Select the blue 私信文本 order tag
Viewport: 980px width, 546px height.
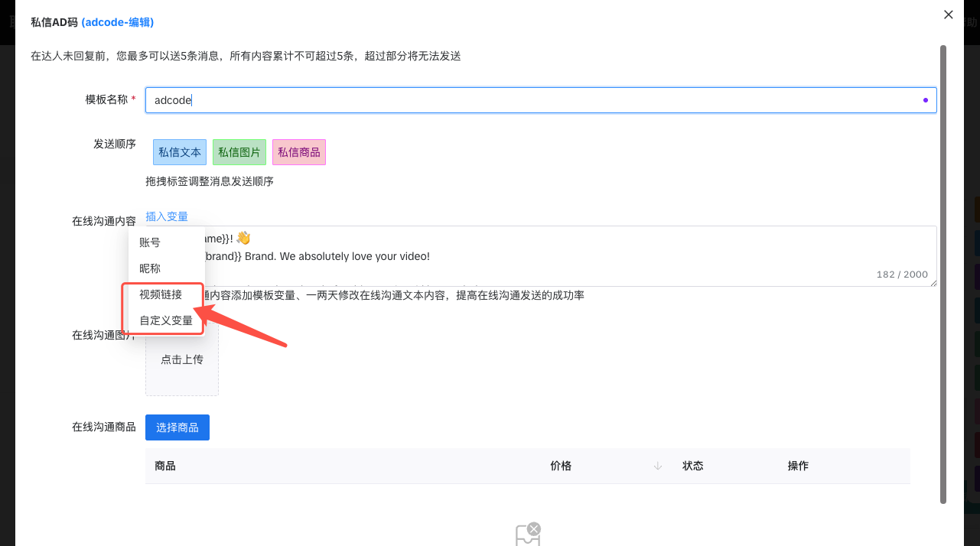[180, 152]
